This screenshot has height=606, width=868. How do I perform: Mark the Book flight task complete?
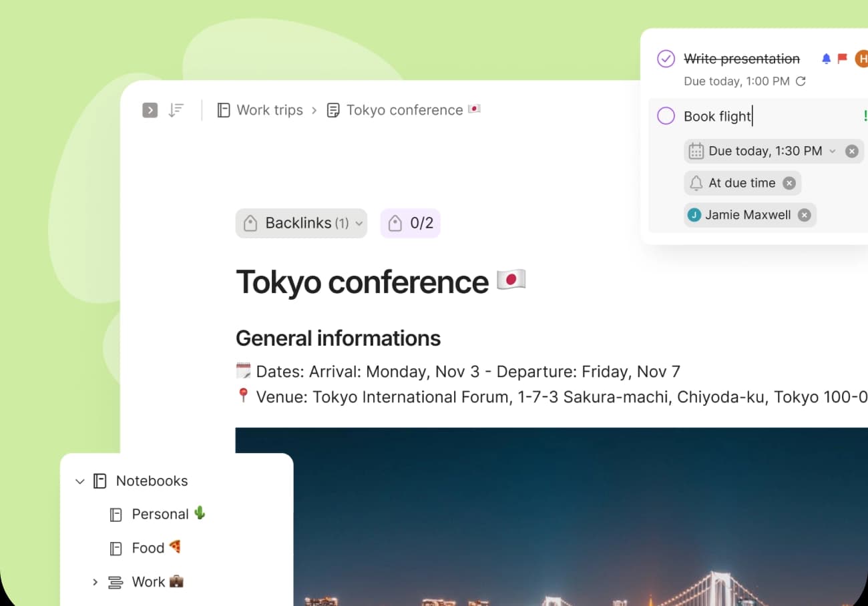click(x=666, y=116)
